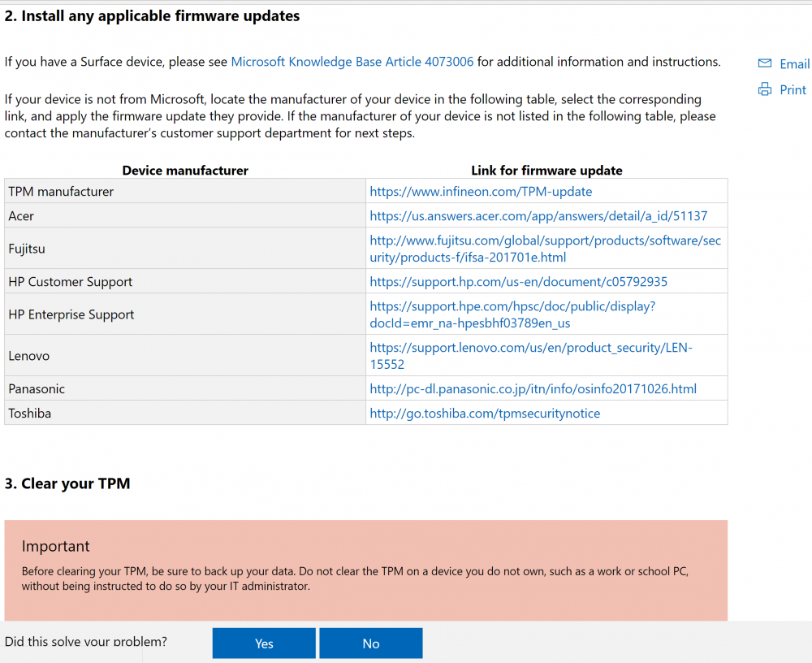Screen dimensions: 812x663
Task: Open the Acer answers firmware link
Action: coord(538,216)
